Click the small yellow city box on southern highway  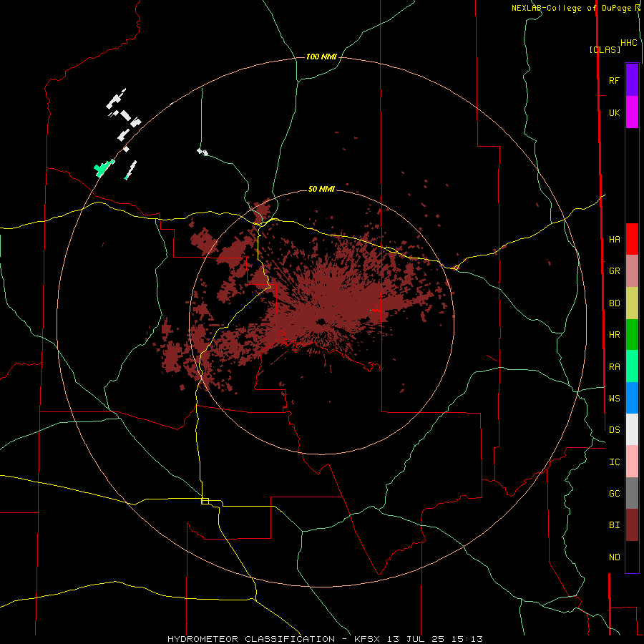[x=205, y=501]
